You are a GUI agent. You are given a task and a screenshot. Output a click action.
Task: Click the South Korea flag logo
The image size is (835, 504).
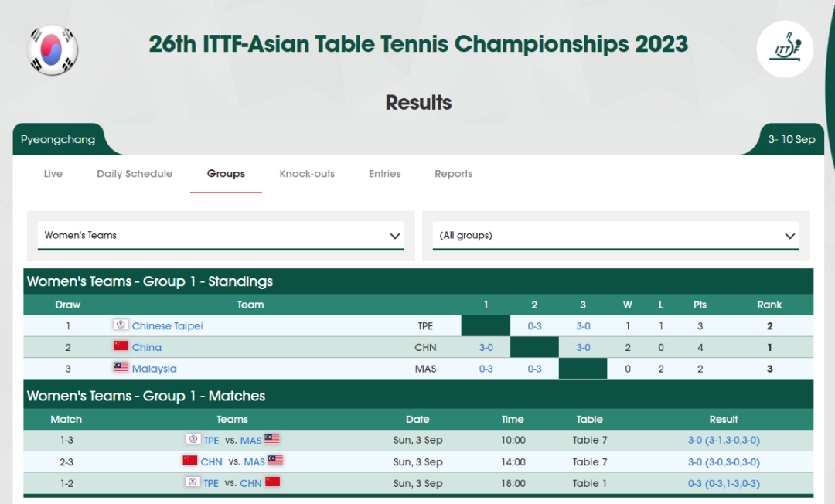(x=53, y=49)
